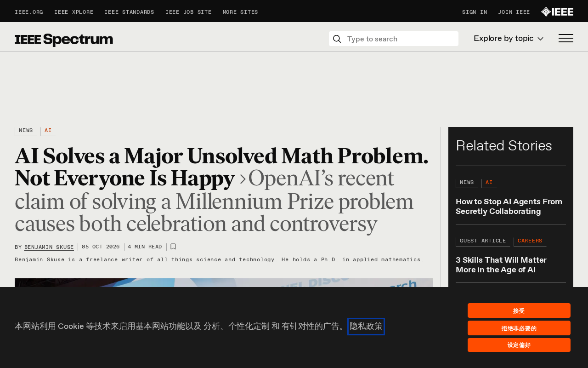Screen dimensions: 588x368
Task: Open the IEEE Spectrum home logo
Action: pyautogui.click(x=64, y=40)
